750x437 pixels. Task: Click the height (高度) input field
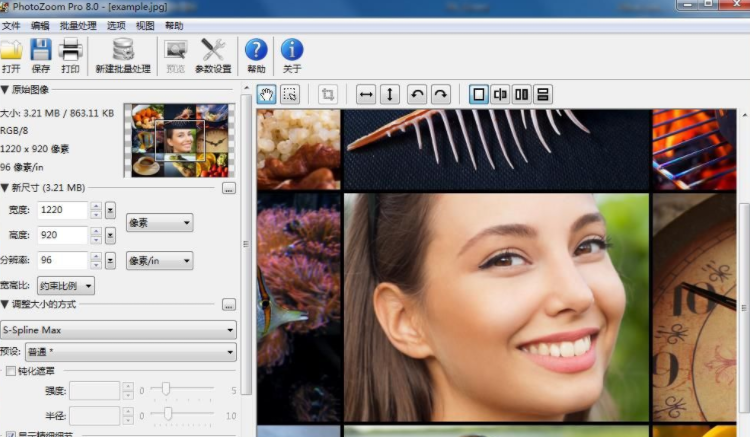pos(63,235)
